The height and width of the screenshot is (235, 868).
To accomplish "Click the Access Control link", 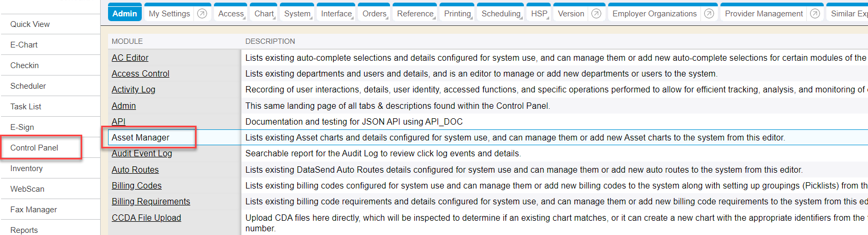I will click(x=140, y=73).
